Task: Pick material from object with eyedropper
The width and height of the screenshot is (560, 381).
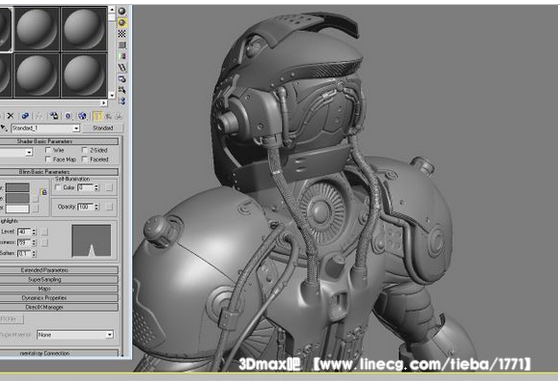Action: [x=4, y=128]
